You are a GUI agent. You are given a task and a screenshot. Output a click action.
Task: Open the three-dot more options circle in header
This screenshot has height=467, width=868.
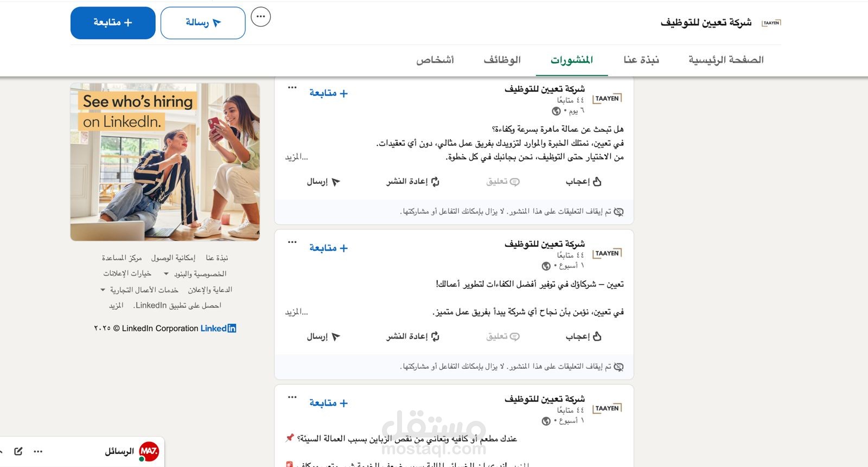(x=261, y=17)
